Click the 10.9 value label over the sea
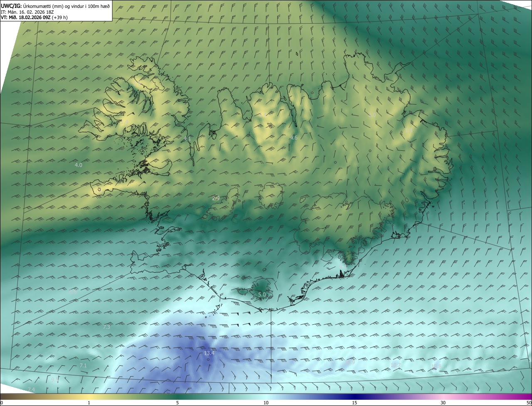This screenshot has height=406, width=532. point(350,362)
